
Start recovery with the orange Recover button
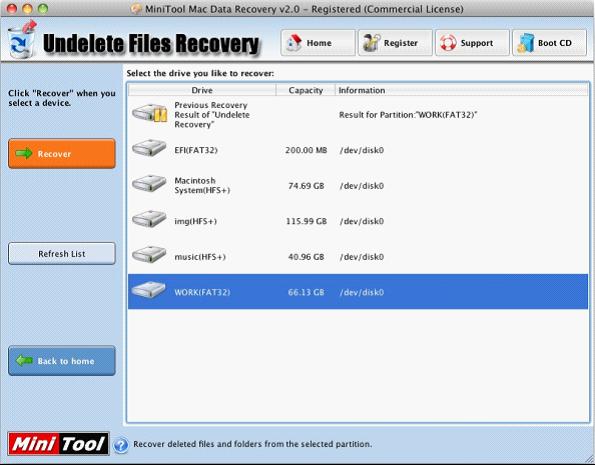62,153
